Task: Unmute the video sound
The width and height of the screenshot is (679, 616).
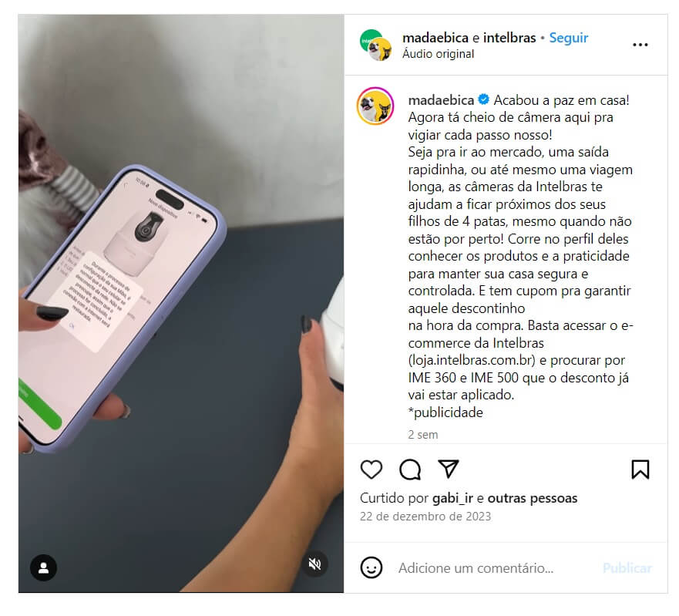Action: pos(314,564)
